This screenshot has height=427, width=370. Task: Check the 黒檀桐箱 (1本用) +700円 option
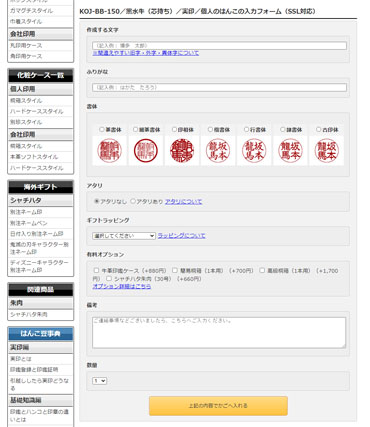pos(175,270)
